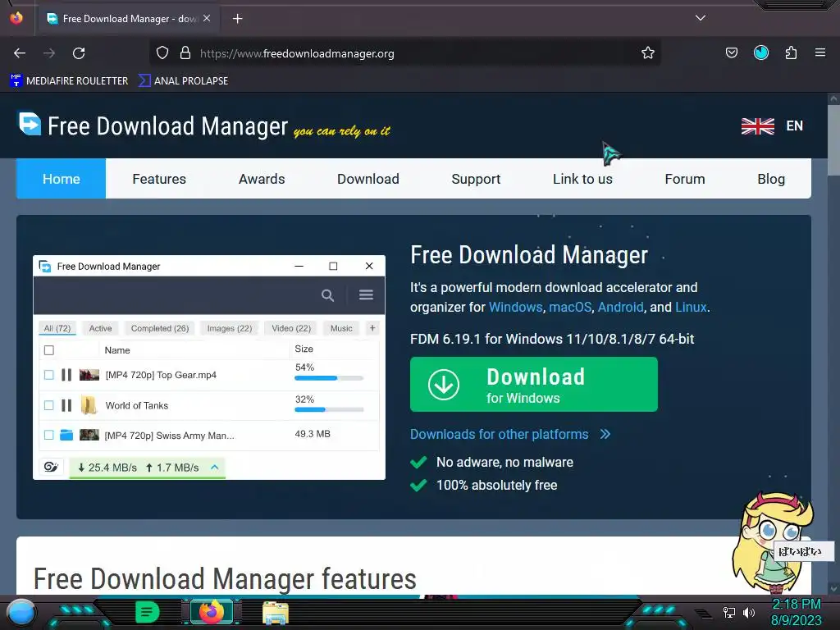Screen dimensions: 840x630
Task: Open the Start orb on taskbar
Action: coord(21,612)
